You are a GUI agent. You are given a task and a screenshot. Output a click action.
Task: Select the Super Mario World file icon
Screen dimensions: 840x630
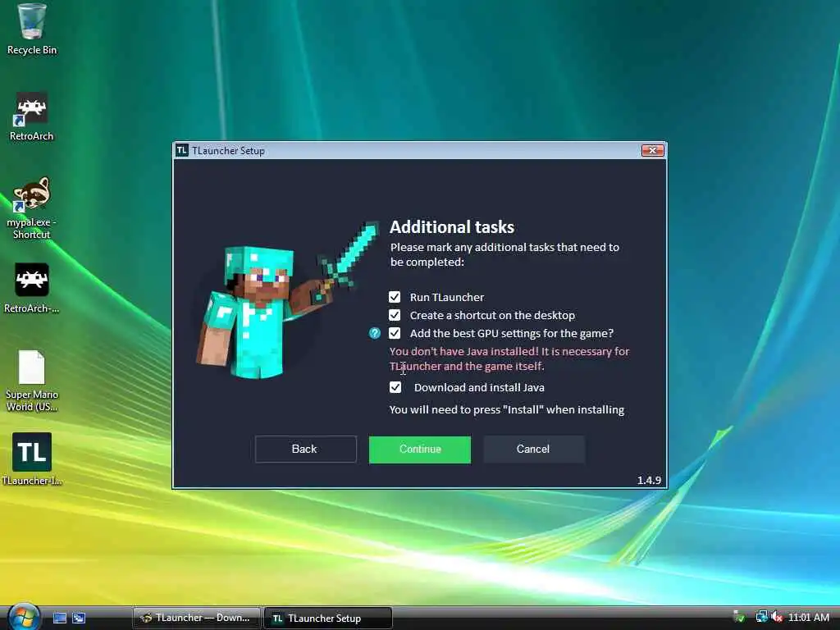click(32, 381)
